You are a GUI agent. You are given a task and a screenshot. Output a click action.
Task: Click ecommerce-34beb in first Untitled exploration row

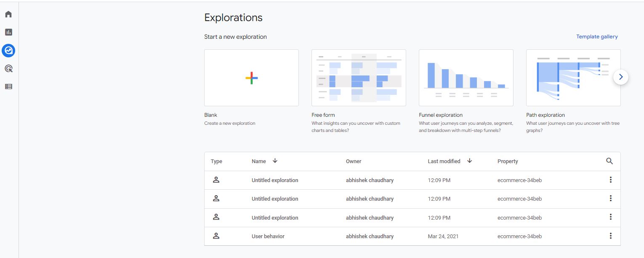(x=519, y=180)
